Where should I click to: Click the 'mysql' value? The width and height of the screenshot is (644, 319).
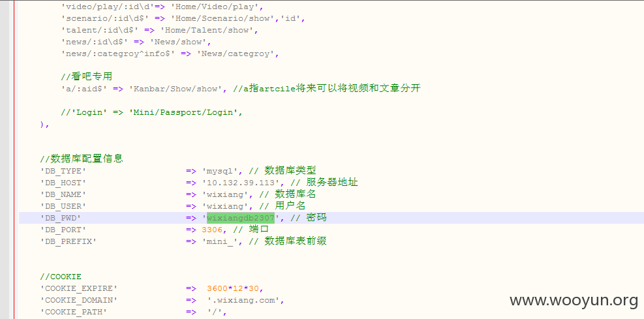220,171
